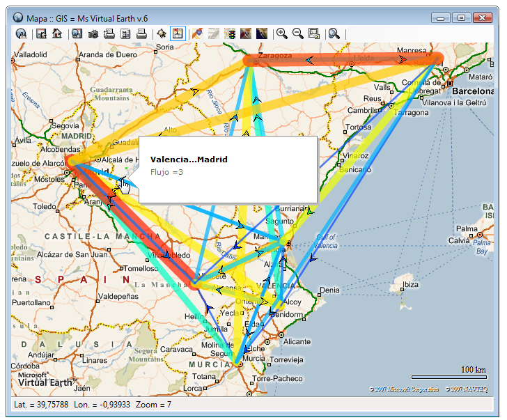Click the Aranda de Duero label
Viewport: 507px width, 420px height.
click(x=108, y=54)
